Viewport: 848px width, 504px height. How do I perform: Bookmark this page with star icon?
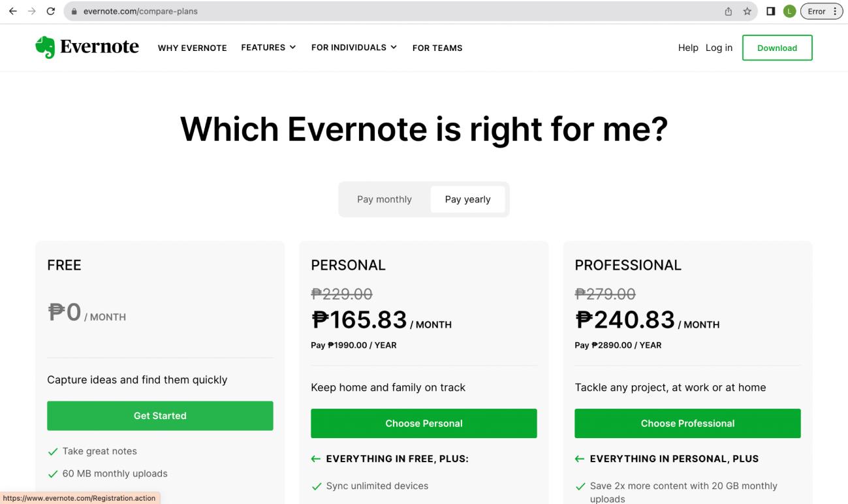pyautogui.click(x=747, y=11)
